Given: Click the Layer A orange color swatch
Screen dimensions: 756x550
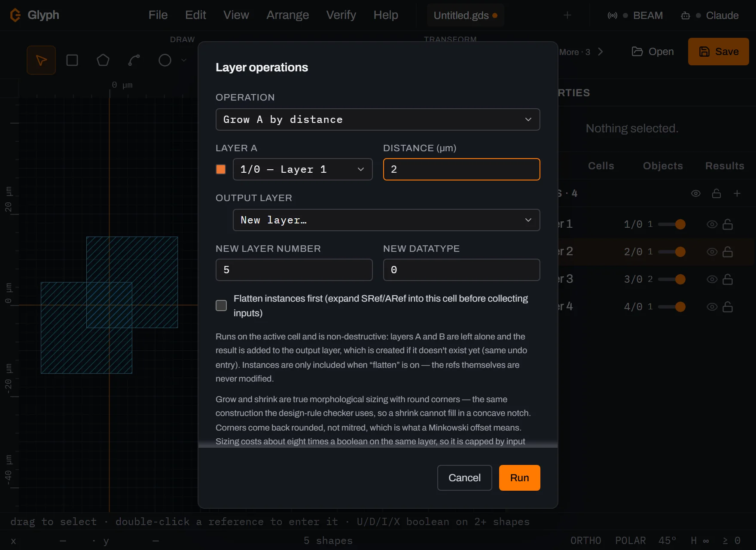Looking at the screenshot, I should pyautogui.click(x=221, y=169).
